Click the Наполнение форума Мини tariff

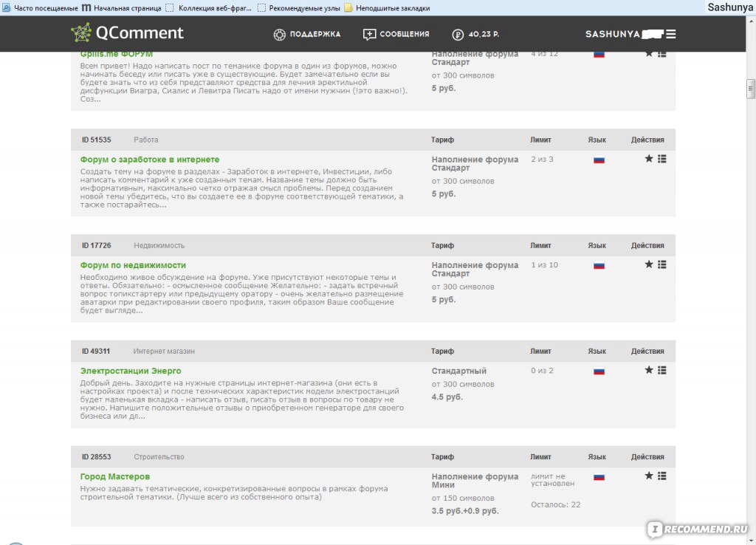[x=475, y=481]
